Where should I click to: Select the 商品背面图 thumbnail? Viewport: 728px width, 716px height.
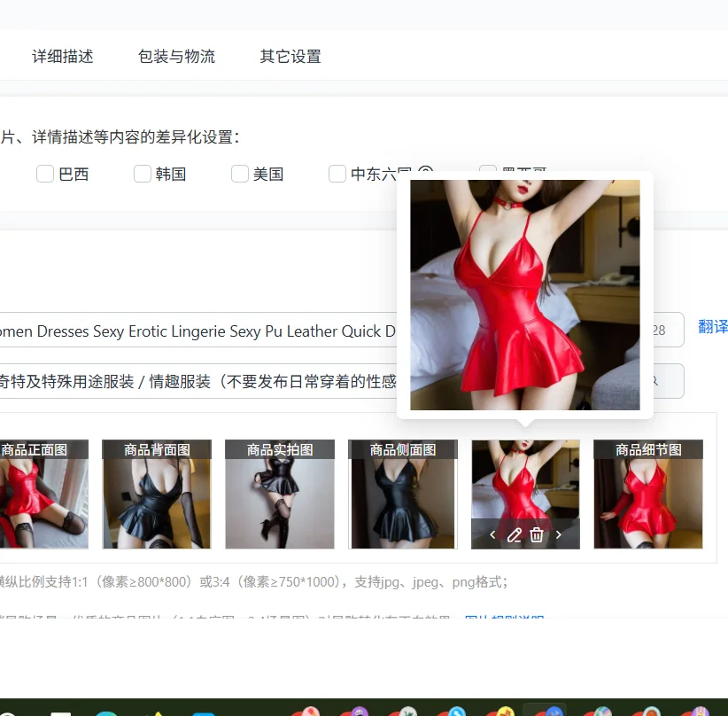[157, 494]
